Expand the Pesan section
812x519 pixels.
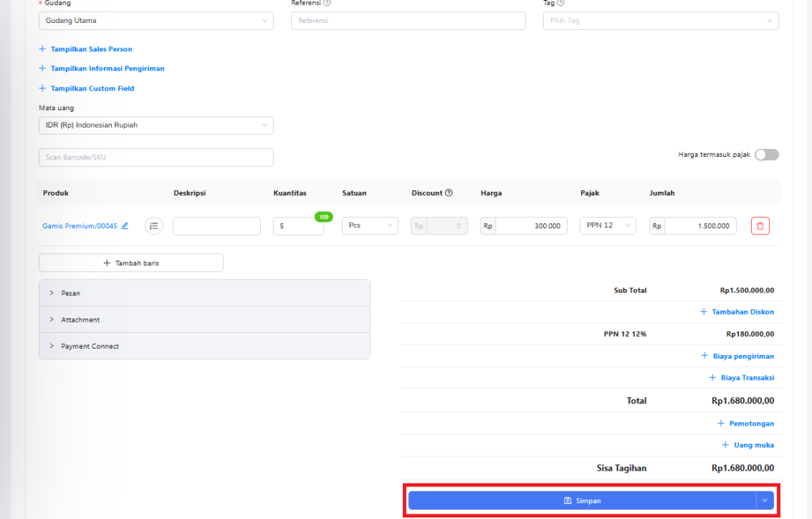pos(205,293)
